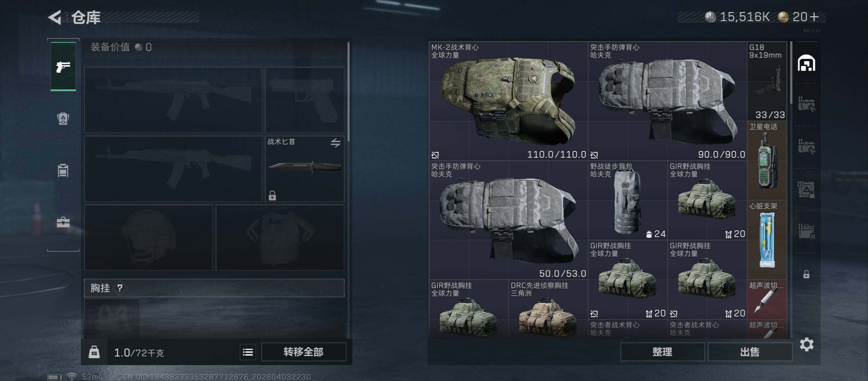Click the weight lock icon at 1.0/72千克

pos(94,352)
